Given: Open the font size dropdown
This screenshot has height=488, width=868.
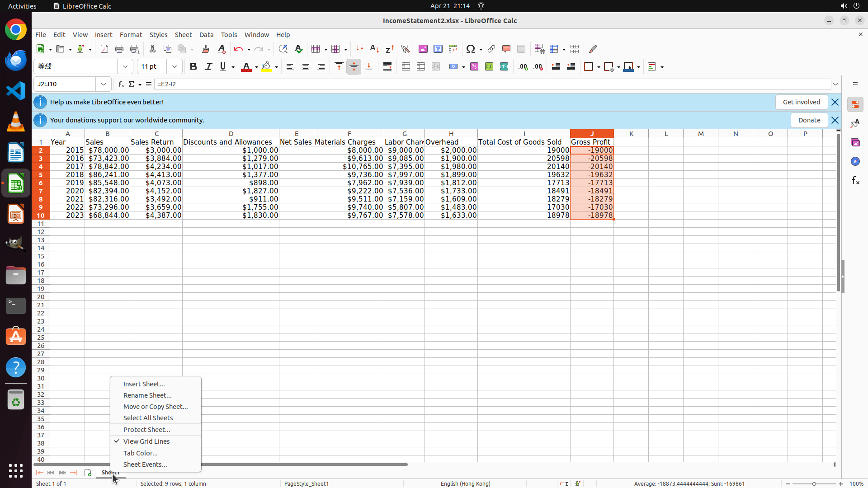Looking at the screenshot, I should tap(175, 67).
